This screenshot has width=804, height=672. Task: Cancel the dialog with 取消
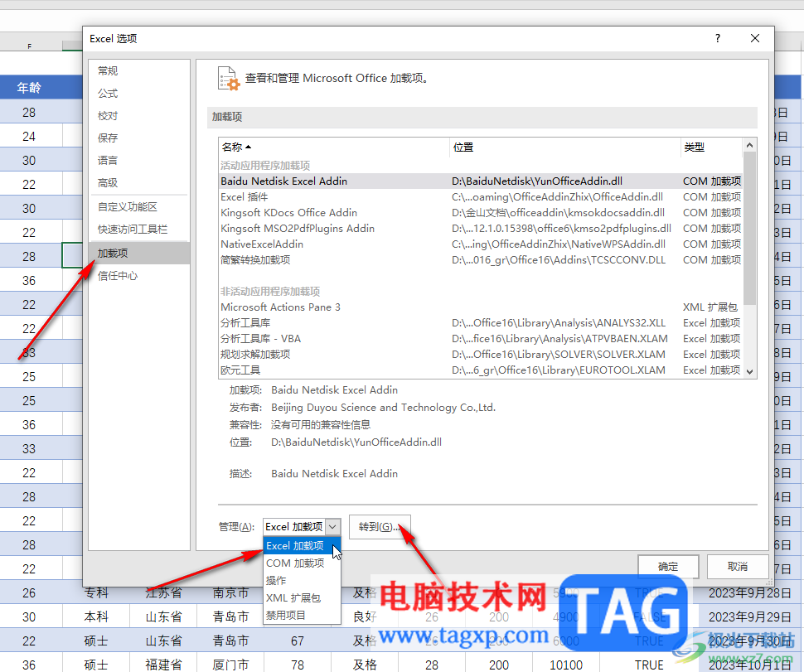coord(738,567)
